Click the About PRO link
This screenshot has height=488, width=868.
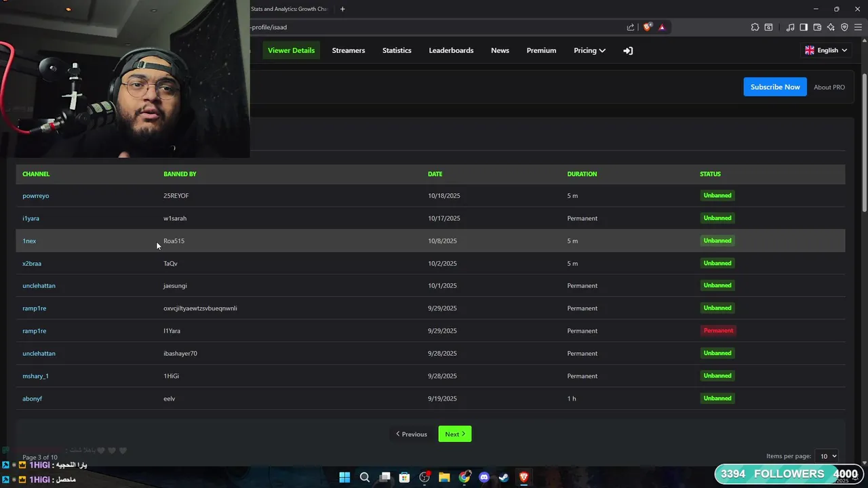[x=829, y=87]
